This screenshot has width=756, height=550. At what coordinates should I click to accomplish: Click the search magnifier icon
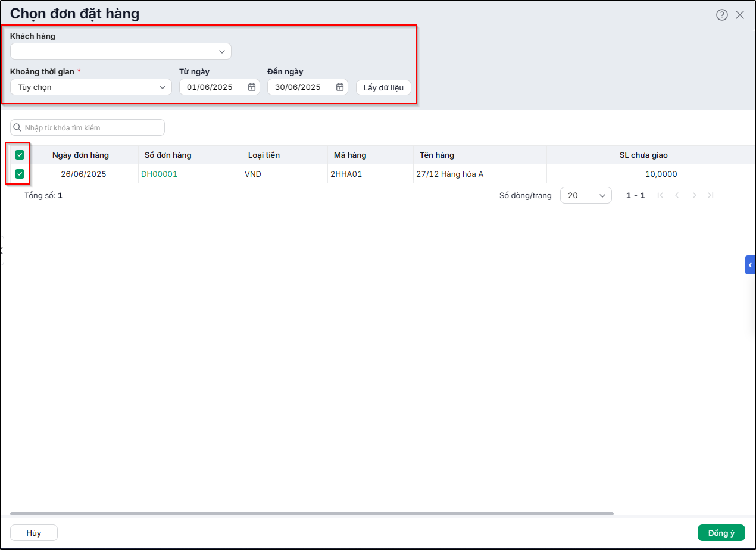coord(17,127)
